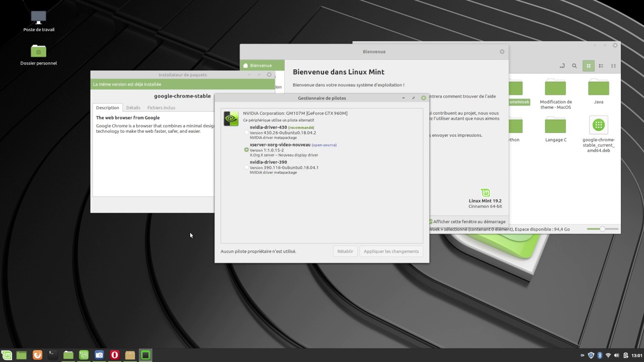Switch file manager to list view
Image resolution: width=644 pixels, height=362 pixels.
click(x=601, y=66)
